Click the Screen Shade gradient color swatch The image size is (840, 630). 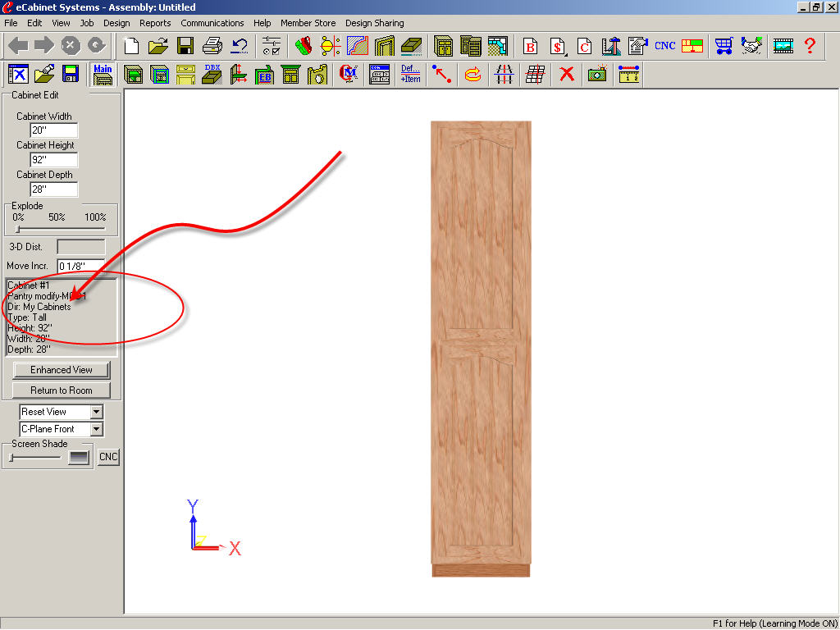(78, 458)
